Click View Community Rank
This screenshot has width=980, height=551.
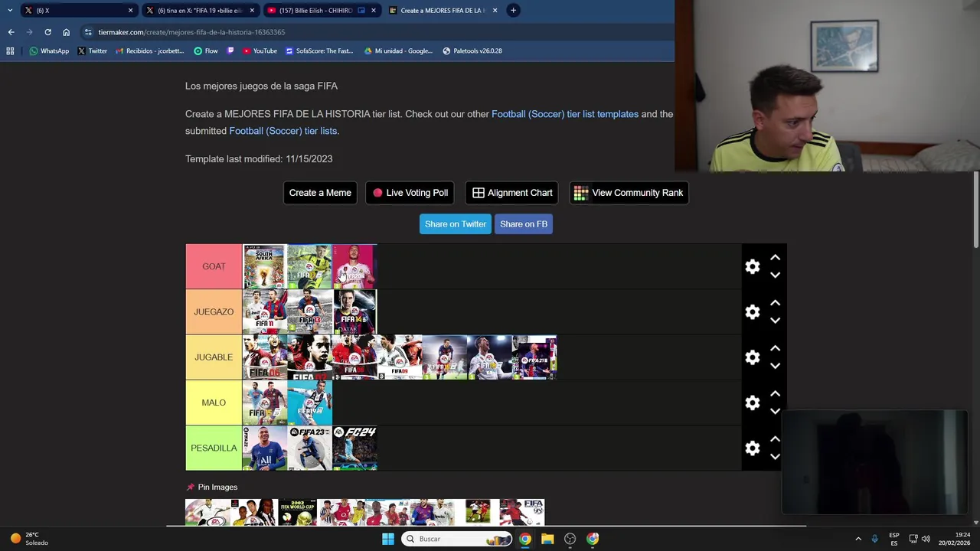(x=629, y=193)
